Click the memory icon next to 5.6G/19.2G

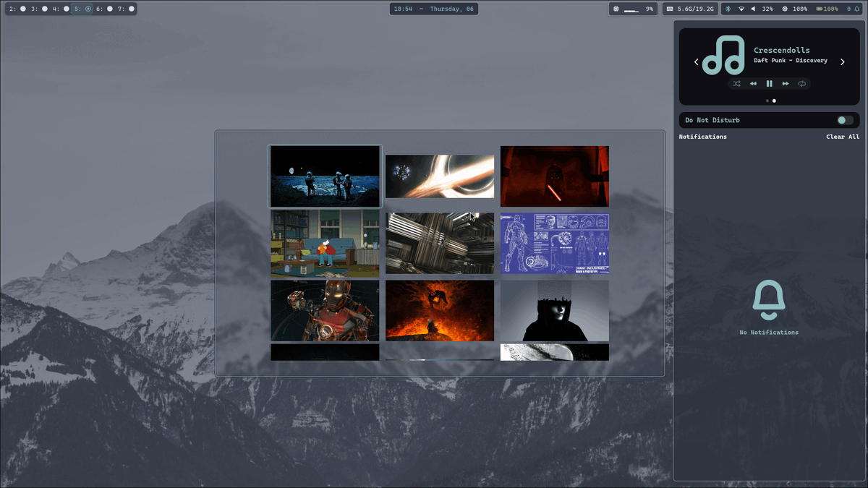coord(670,9)
